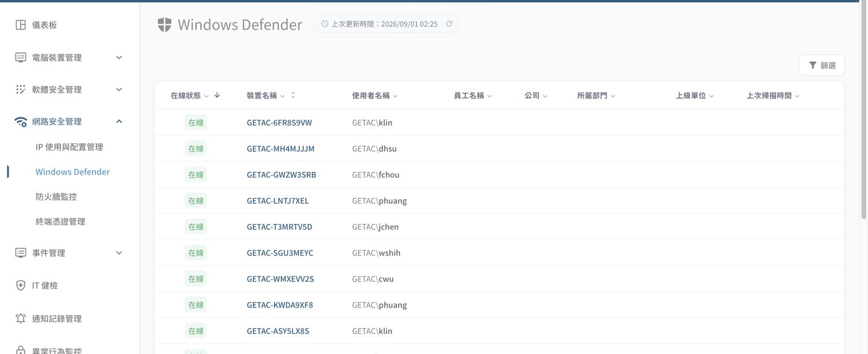This screenshot has height=354, width=868.
Task: Click user name GETAC\wshih
Action: pyautogui.click(x=376, y=253)
